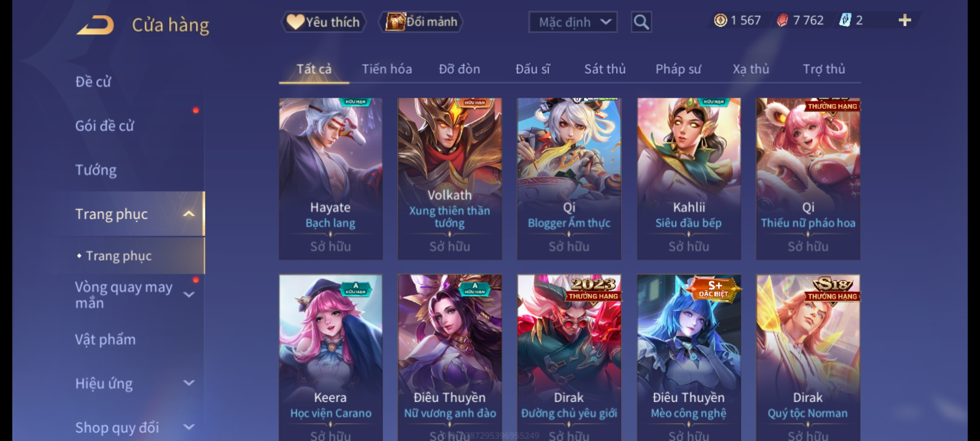Collapse the Trang phục sidebar section

point(189,214)
